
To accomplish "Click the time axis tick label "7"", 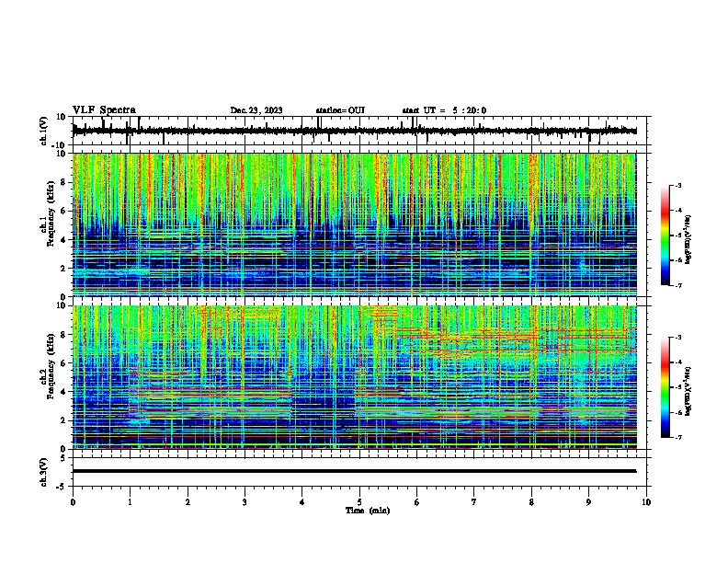I will click(x=474, y=502).
